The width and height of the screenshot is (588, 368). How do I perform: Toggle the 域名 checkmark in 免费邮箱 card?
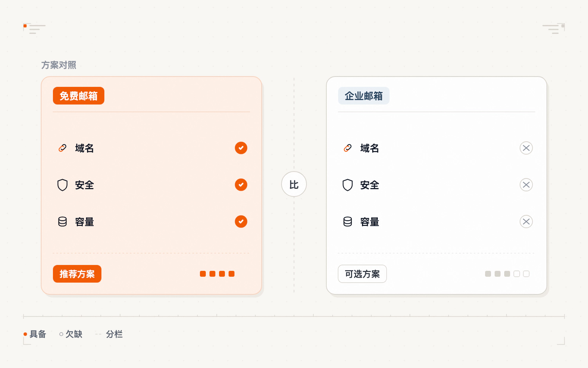(241, 148)
